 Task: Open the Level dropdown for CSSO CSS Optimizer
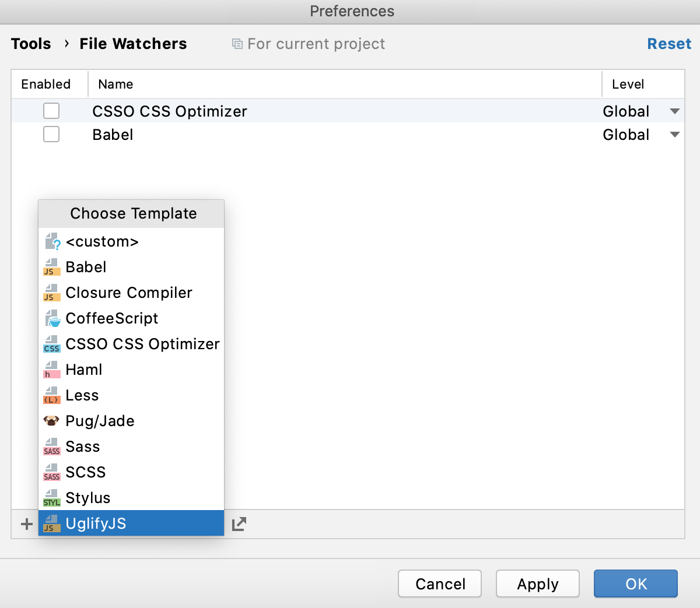point(674,111)
